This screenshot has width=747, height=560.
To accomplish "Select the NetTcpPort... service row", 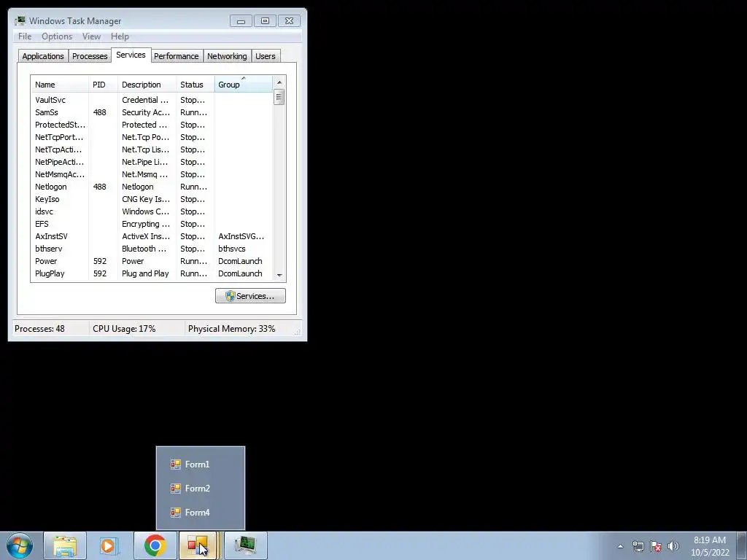I will [x=152, y=137].
